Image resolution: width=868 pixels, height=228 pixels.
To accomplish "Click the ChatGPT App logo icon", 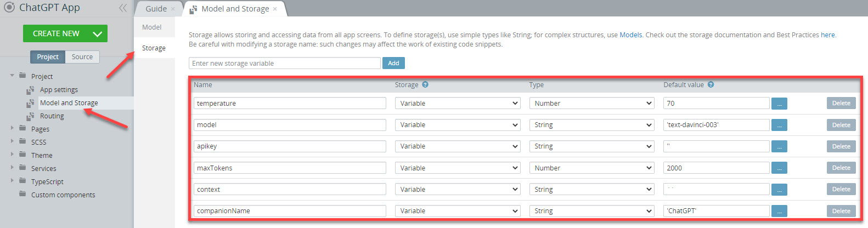I will coord(9,8).
